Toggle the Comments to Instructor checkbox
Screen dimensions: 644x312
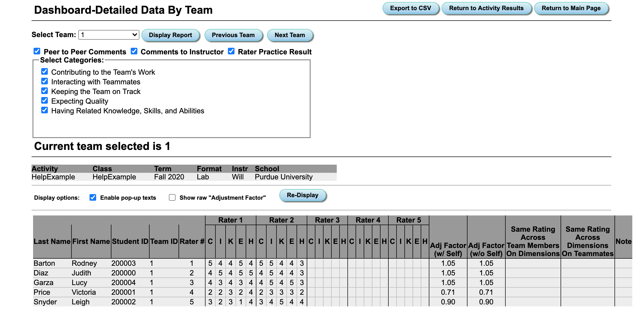coord(134,51)
